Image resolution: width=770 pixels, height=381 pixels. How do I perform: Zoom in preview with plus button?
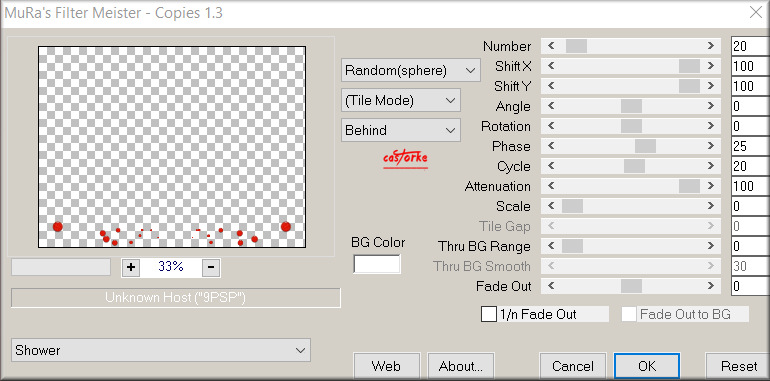pos(131,267)
